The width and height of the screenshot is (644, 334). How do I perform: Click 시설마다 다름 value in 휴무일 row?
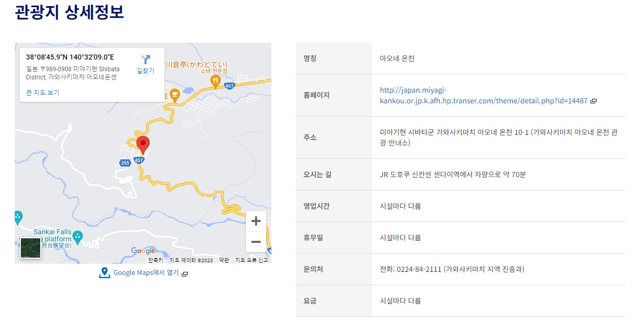pyautogui.click(x=401, y=238)
